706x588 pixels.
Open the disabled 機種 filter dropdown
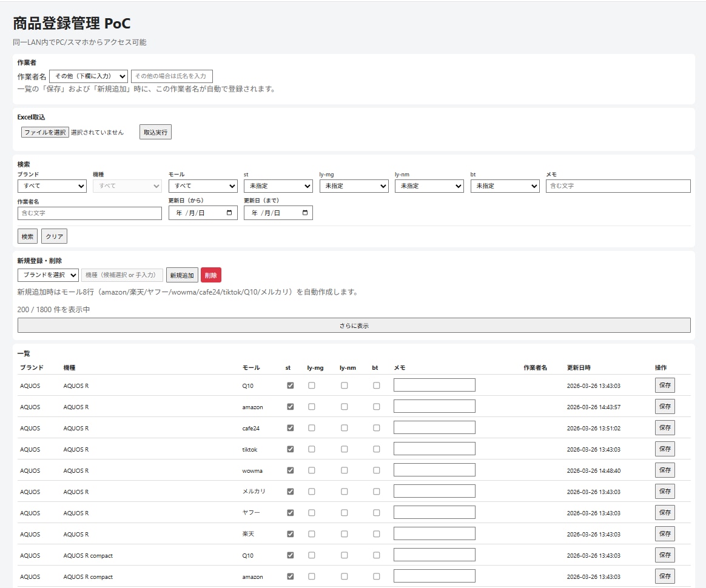(x=127, y=186)
